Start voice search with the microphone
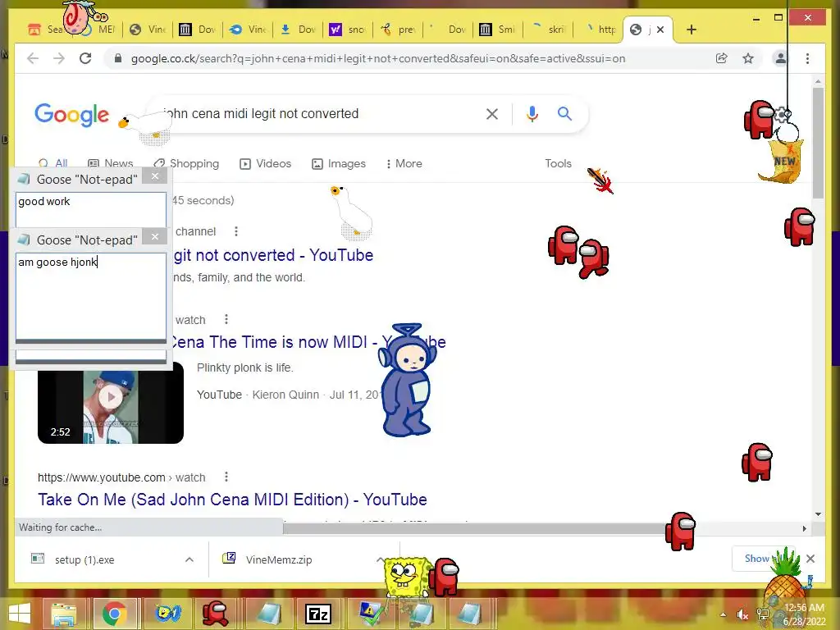 pos(532,113)
